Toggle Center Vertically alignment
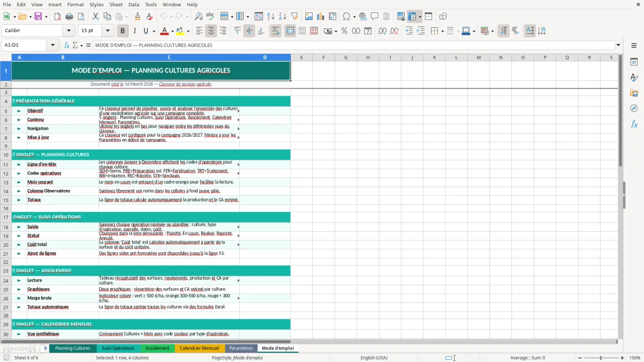This screenshot has height=362, width=644. coord(249,31)
